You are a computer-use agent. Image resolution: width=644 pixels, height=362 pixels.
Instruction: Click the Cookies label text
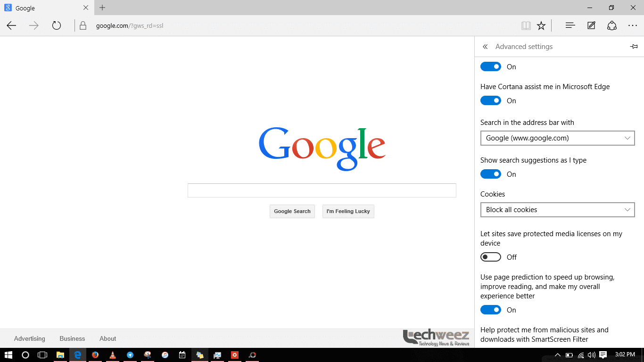pyautogui.click(x=493, y=194)
